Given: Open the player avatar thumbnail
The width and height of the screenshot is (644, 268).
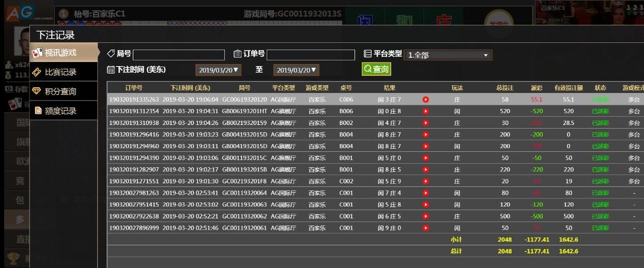Looking at the screenshot, I should click(x=22, y=41).
